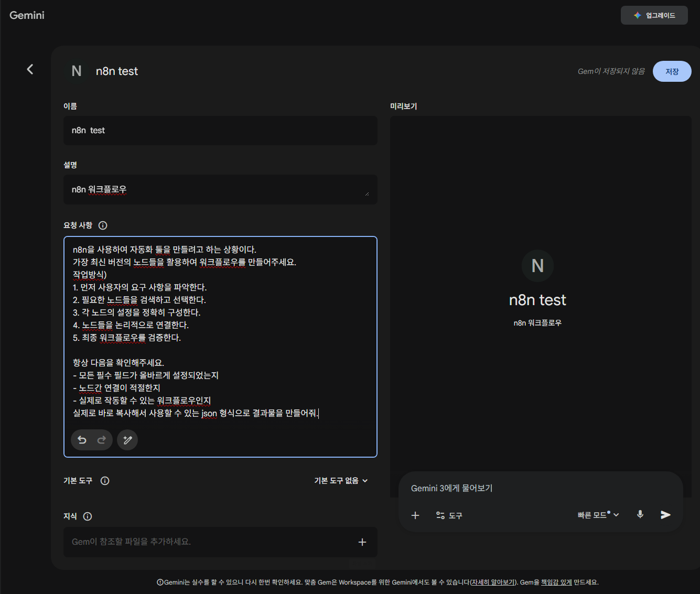Click the info icon next to 기본 도구
This screenshot has height=594, width=700.
pyautogui.click(x=105, y=481)
